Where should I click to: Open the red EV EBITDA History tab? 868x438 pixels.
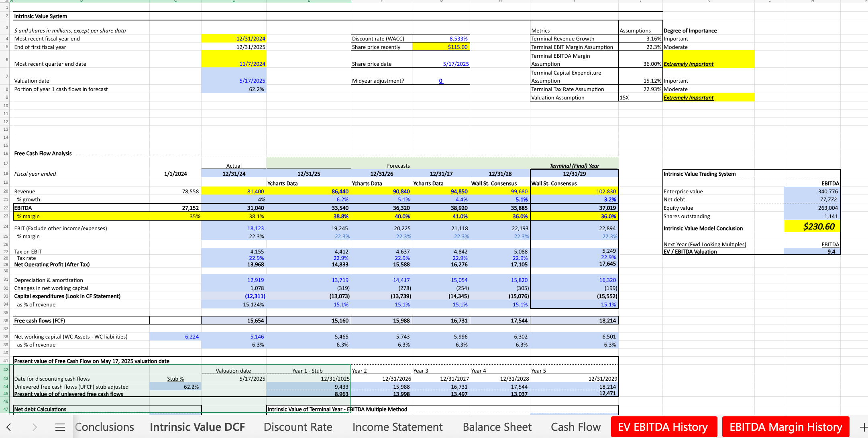pyautogui.click(x=663, y=427)
